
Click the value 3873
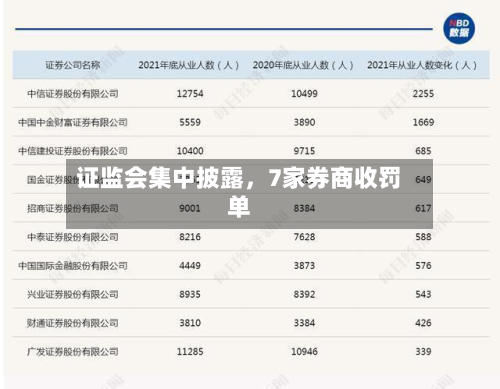304,266
